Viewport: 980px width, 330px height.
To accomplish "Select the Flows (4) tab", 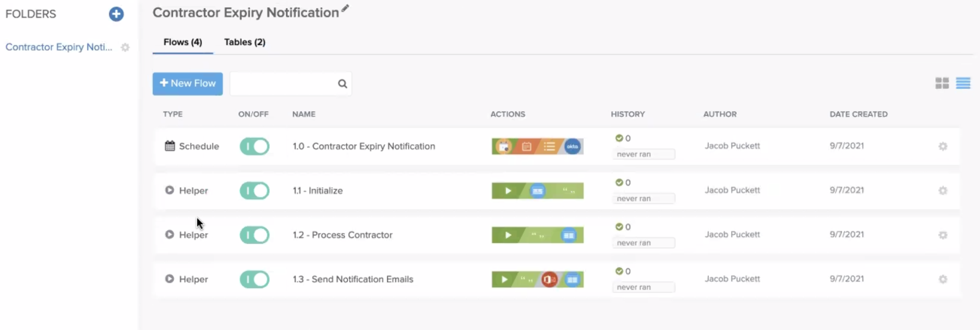I will pos(183,42).
